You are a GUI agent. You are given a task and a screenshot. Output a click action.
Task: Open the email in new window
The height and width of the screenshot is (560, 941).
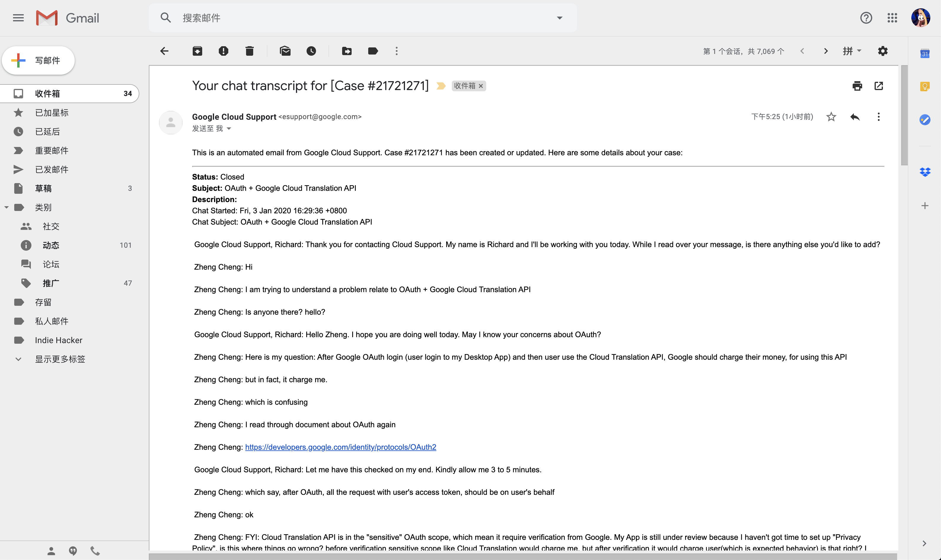[879, 86]
